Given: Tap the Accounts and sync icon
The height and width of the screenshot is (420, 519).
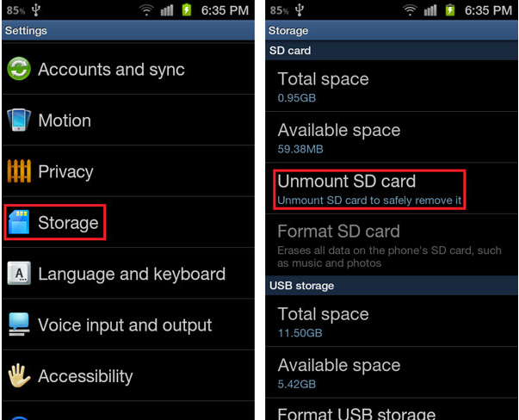Looking at the screenshot, I should [x=19, y=70].
